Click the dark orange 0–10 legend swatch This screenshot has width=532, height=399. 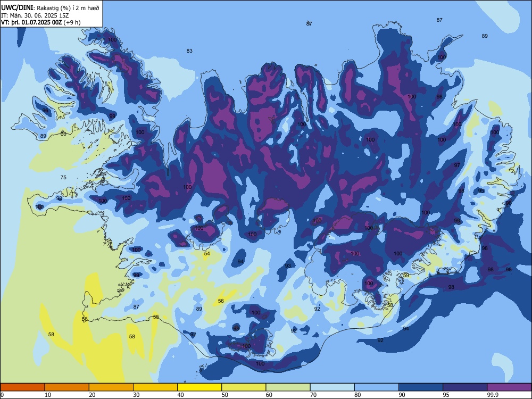tap(22, 387)
